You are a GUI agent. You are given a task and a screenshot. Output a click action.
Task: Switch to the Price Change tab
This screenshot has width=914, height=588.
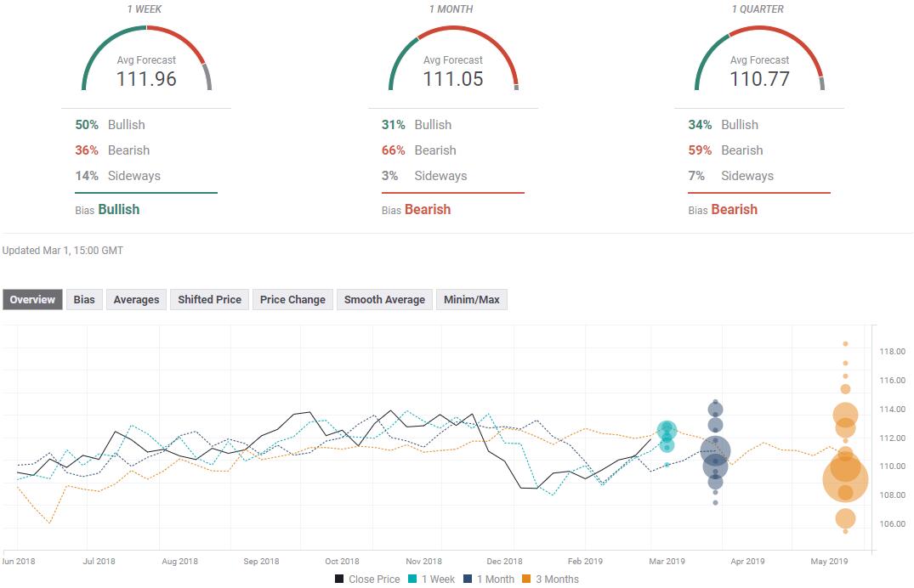[292, 300]
